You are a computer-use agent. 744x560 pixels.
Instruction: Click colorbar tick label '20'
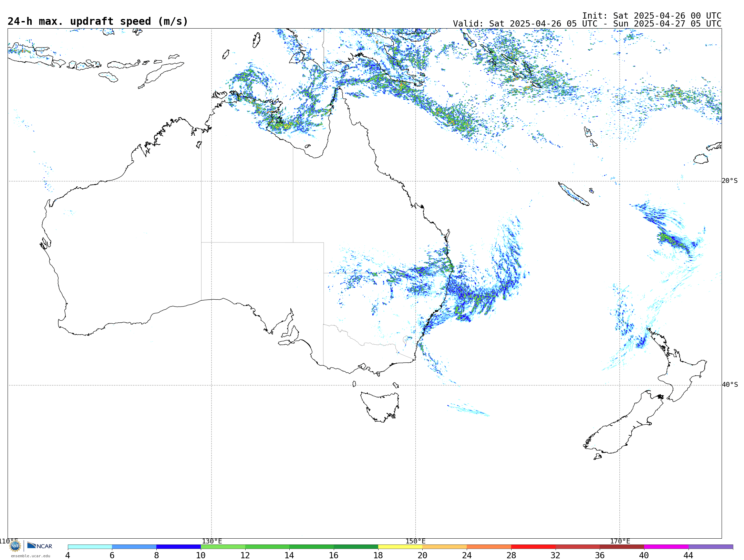422,556
